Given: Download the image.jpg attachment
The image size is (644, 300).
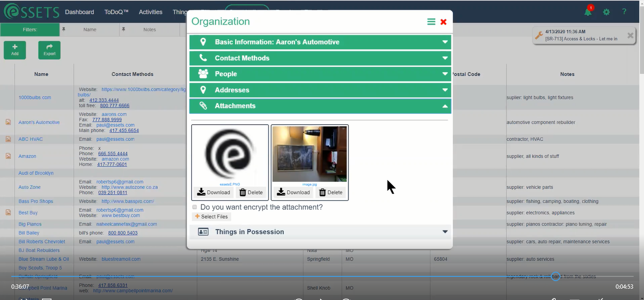Looking at the screenshot, I should [x=293, y=192].
